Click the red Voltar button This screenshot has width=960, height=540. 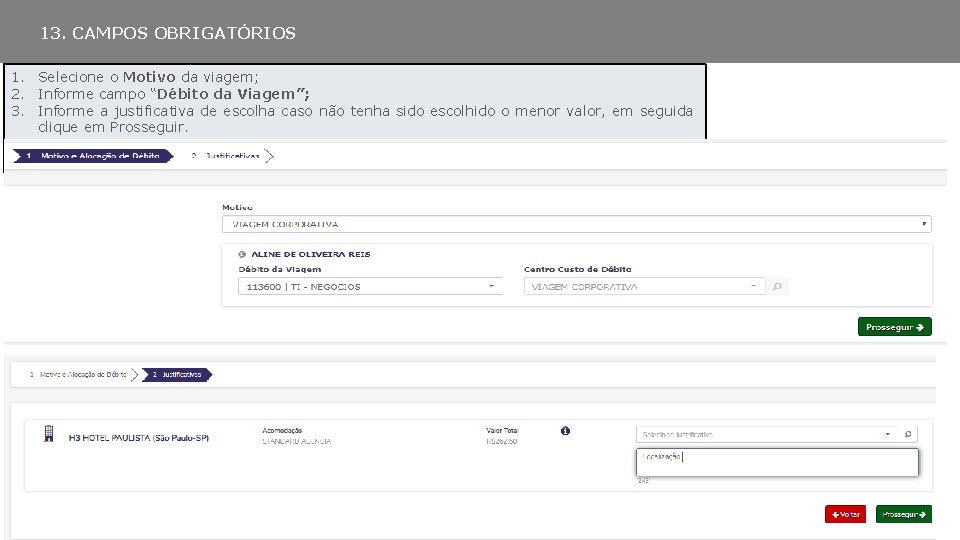845,514
